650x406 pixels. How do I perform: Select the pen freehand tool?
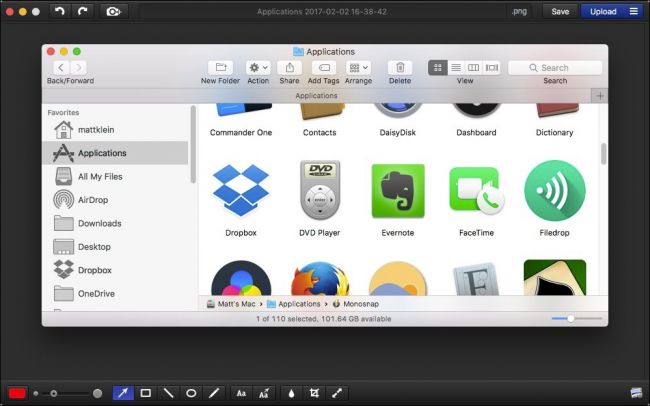click(213, 393)
